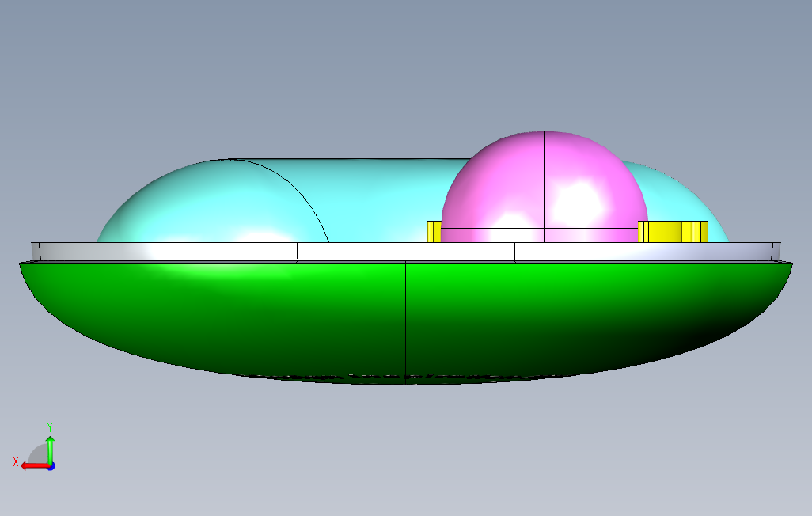Click the red X axis arrow
Image resolution: width=812 pixels, height=516 pixels.
coord(35,466)
